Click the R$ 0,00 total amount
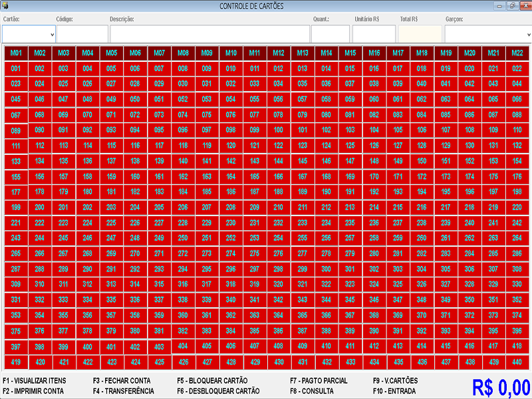This screenshot has height=399, width=532. pyautogui.click(x=501, y=388)
